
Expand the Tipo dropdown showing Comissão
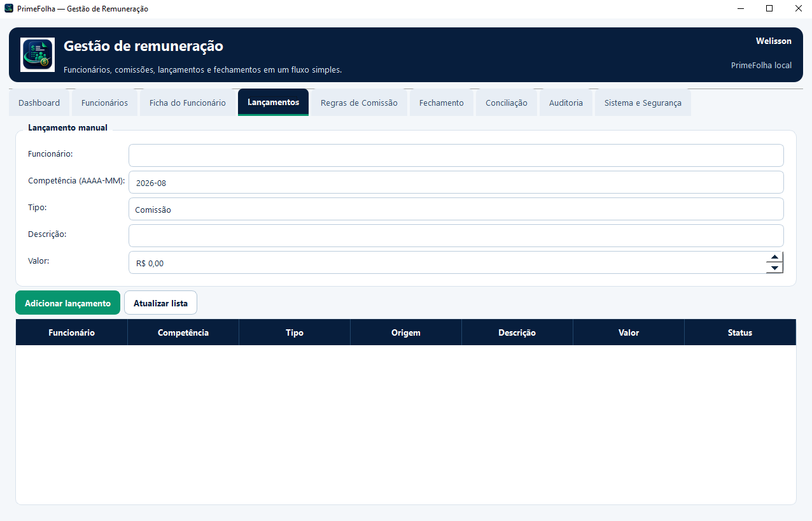click(x=456, y=209)
